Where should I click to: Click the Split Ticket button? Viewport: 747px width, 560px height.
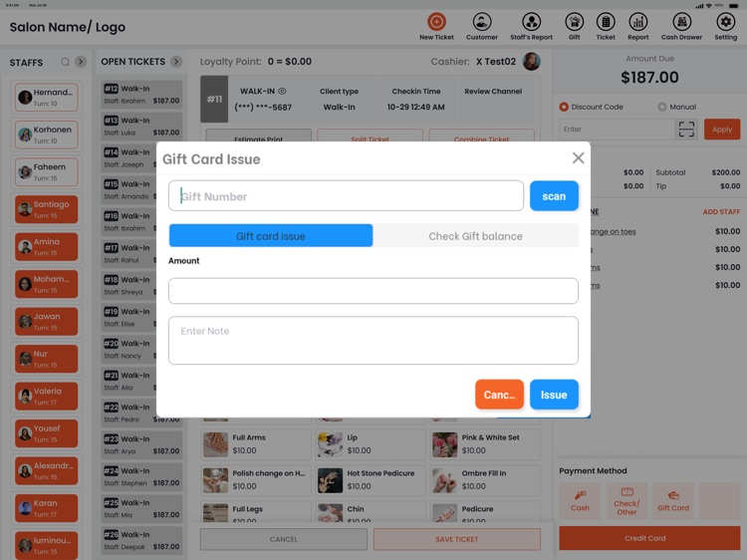click(x=370, y=137)
